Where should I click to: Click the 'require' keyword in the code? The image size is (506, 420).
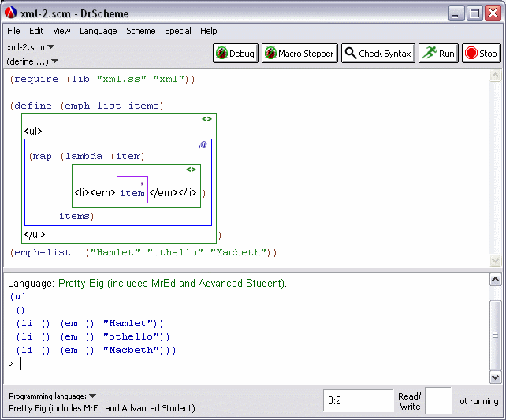(36, 80)
